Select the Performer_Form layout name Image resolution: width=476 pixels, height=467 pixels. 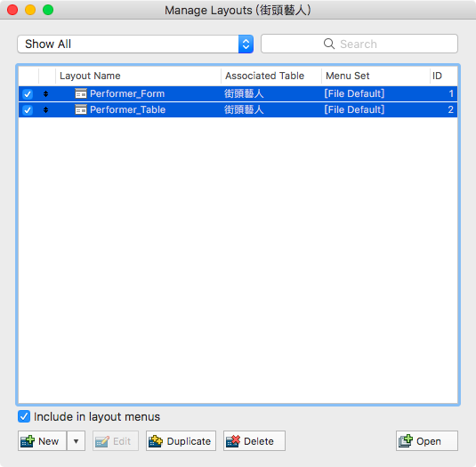(127, 93)
